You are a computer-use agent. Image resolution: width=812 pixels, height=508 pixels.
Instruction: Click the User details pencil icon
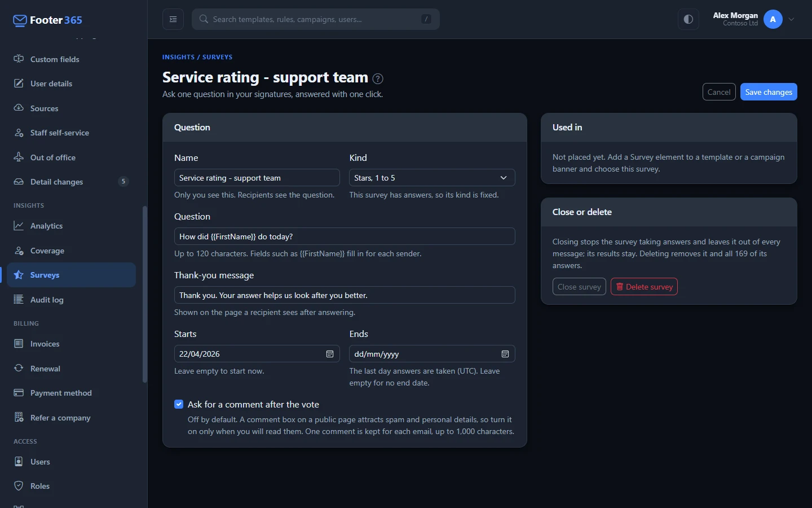19,84
